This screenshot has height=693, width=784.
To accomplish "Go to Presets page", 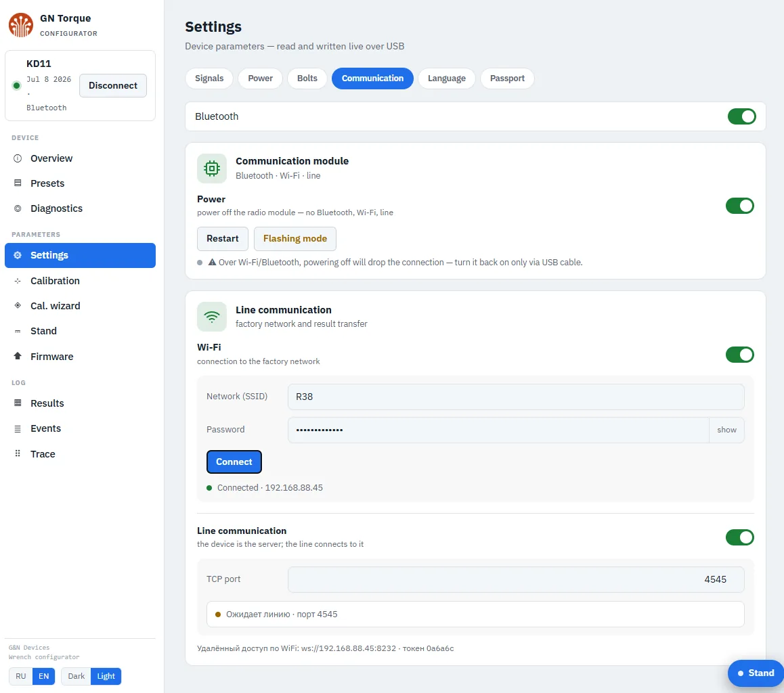I will pyautogui.click(x=80, y=183).
